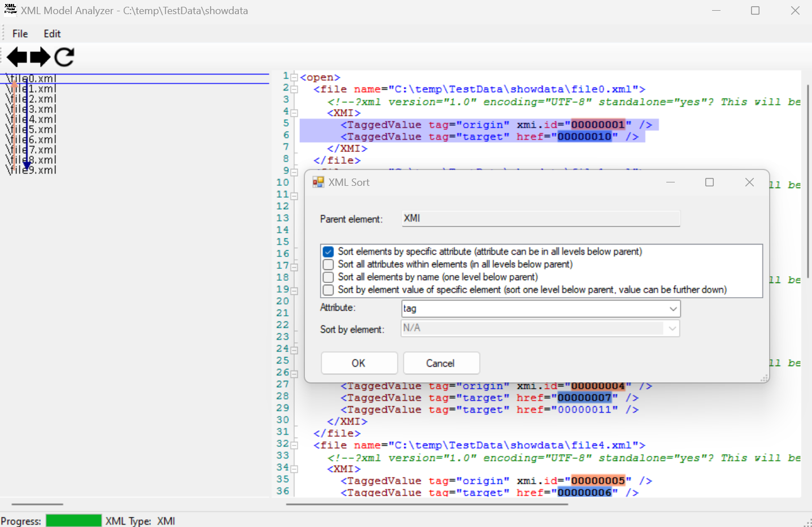This screenshot has height=527, width=812.
Task: Enable 'Sort all attributes within elements' option
Action: 328,264
